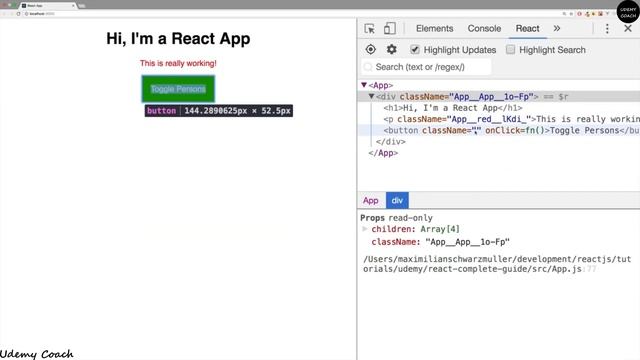This screenshot has width=640, height=360.
Task: Select the p App__red element row
Action: click(x=499, y=119)
